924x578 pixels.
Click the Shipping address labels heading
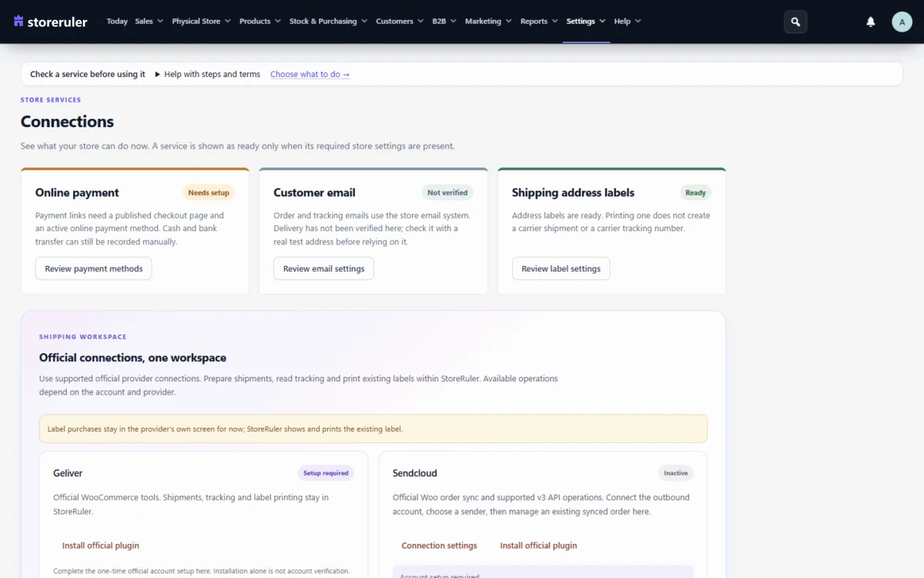coord(573,193)
